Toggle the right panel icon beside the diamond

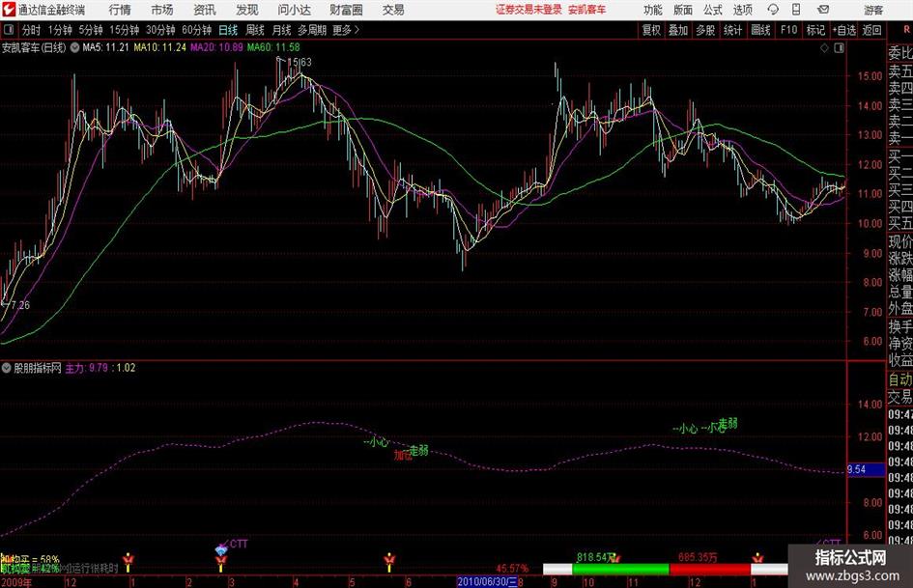click(839, 47)
